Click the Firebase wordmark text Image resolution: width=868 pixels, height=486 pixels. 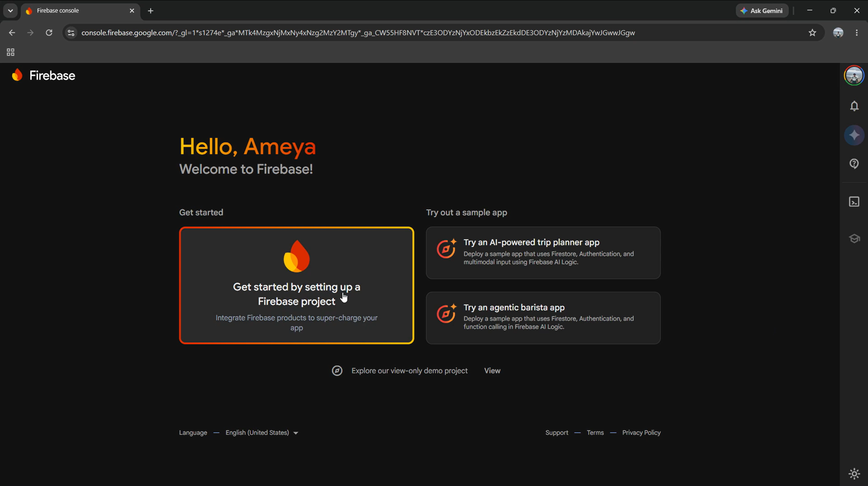(52, 75)
